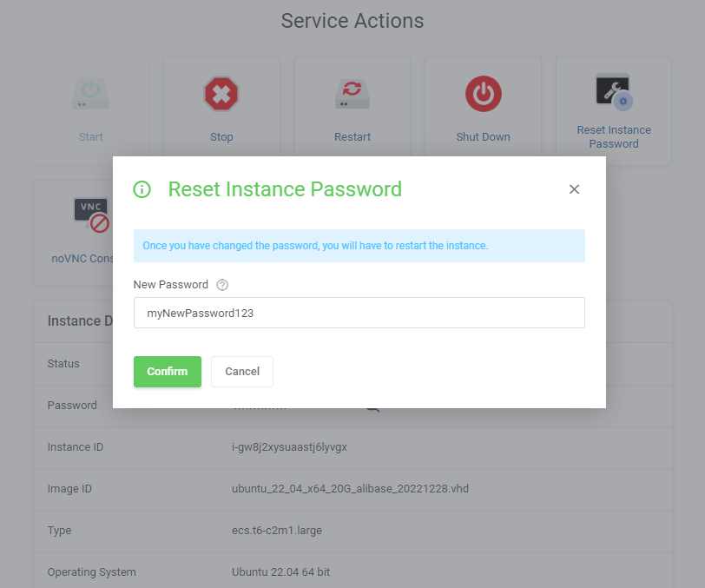Cancel the password reset

[242, 372]
